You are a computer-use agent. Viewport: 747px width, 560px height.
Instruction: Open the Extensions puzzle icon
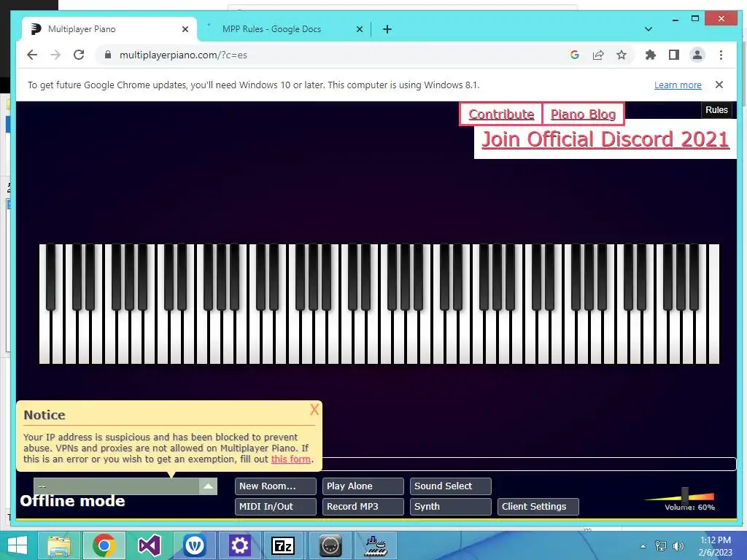pyautogui.click(x=650, y=55)
